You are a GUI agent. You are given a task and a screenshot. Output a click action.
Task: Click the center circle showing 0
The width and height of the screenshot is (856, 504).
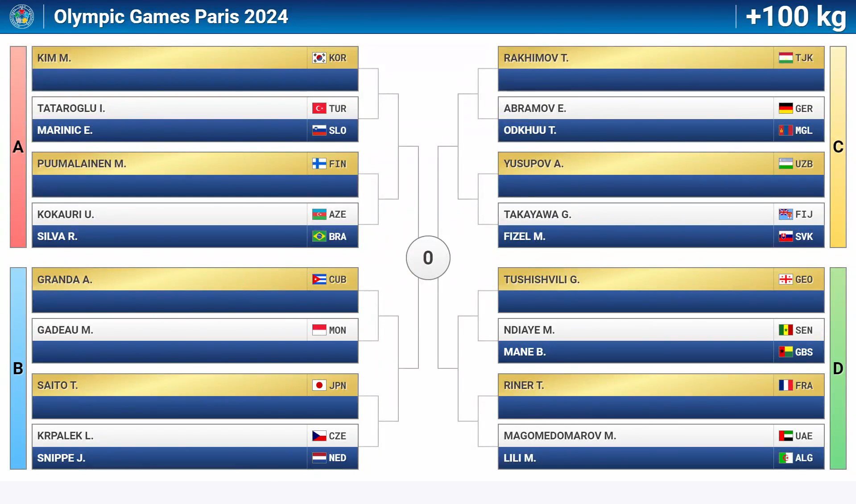[x=428, y=258]
